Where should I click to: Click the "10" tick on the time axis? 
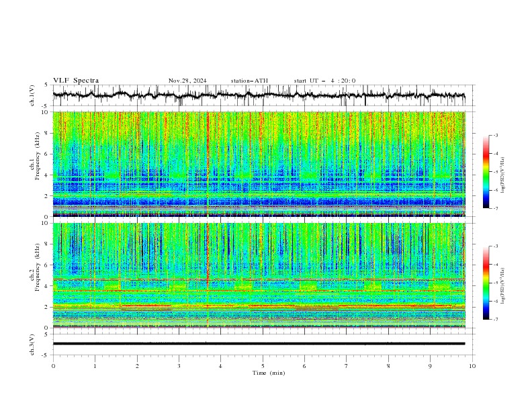pos(472,366)
